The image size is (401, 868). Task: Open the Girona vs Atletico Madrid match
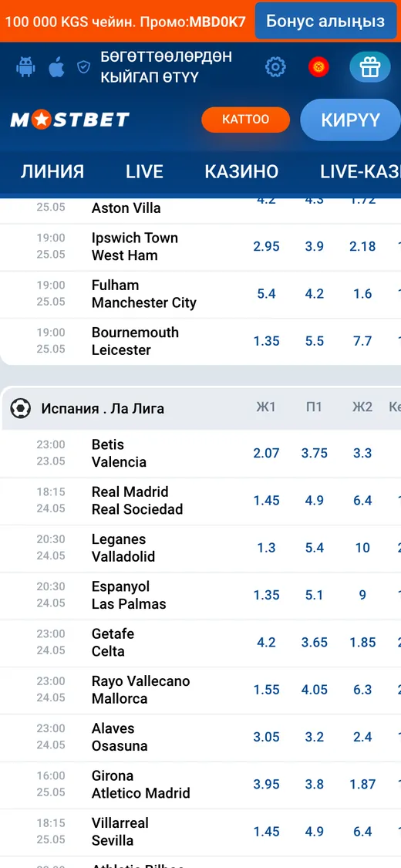141,785
